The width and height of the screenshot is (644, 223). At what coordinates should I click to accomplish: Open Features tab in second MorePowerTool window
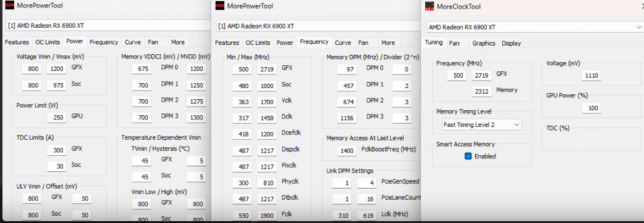click(227, 43)
